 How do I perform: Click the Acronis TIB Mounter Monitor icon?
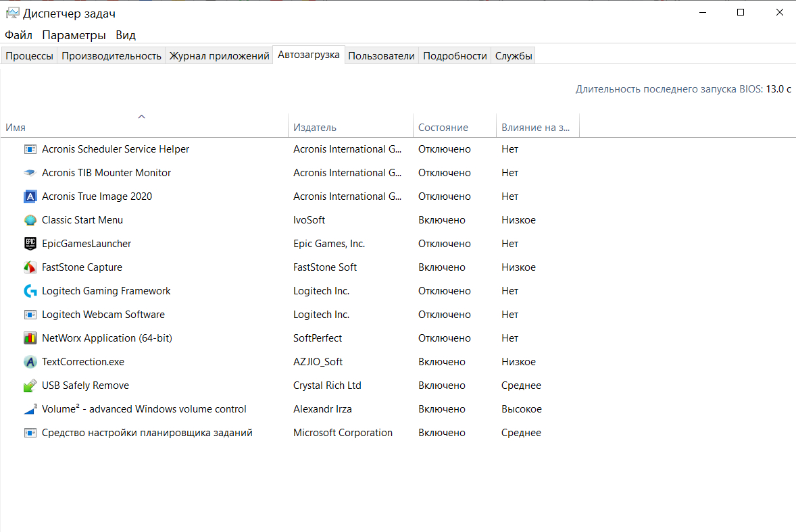pyautogui.click(x=30, y=173)
